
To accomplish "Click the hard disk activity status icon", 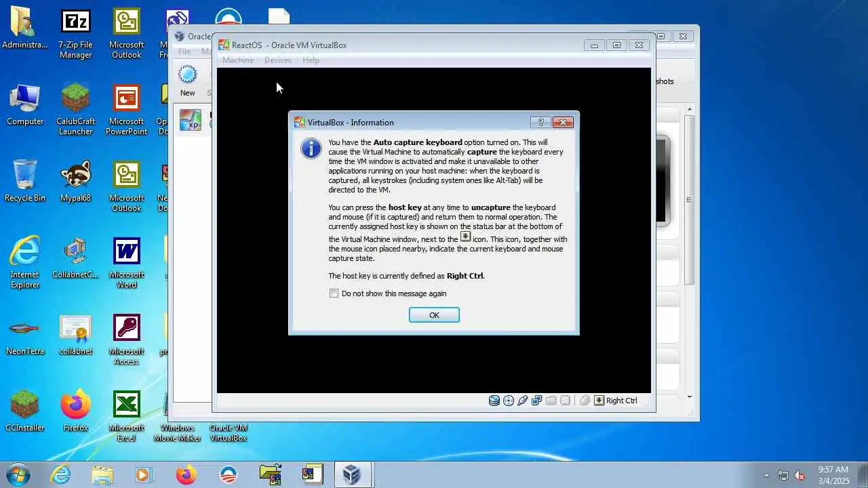I will click(x=494, y=401).
